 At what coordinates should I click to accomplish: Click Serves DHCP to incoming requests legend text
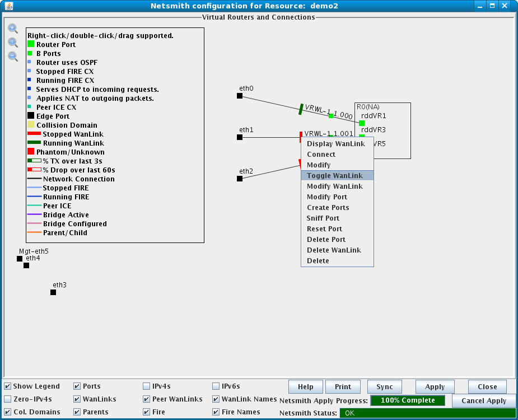click(97, 89)
